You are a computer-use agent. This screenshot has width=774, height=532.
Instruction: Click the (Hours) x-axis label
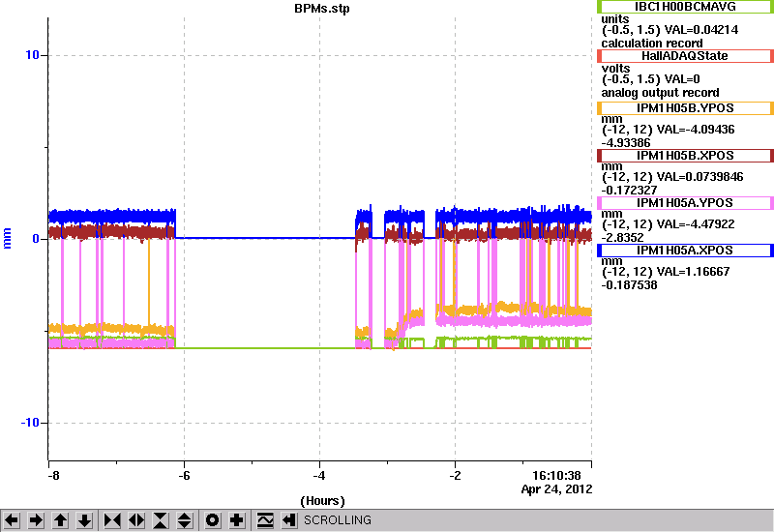[322, 501]
